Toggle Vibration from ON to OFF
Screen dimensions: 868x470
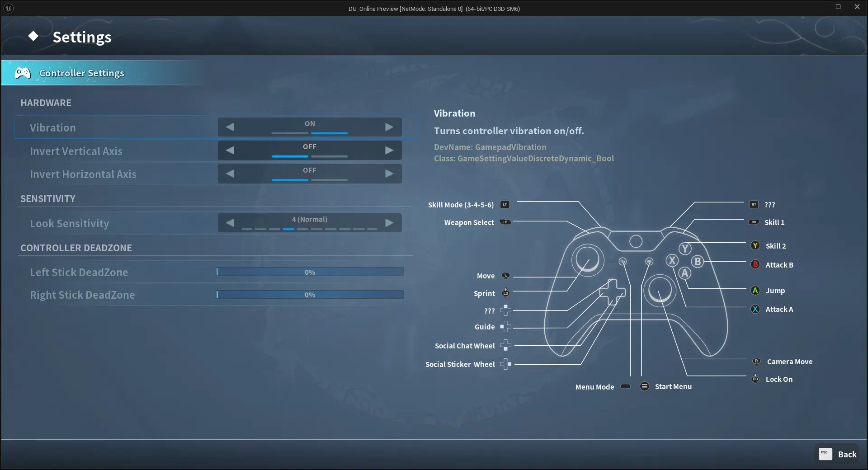click(x=230, y=127)
